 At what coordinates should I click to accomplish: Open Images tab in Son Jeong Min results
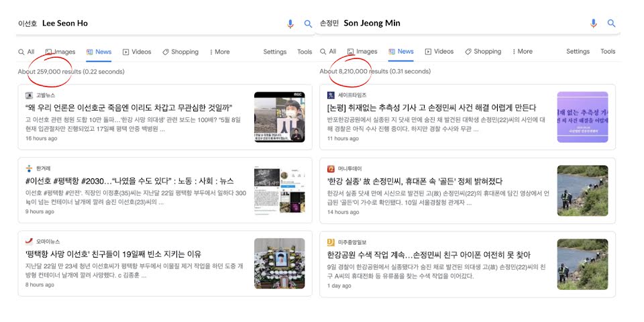362,52
